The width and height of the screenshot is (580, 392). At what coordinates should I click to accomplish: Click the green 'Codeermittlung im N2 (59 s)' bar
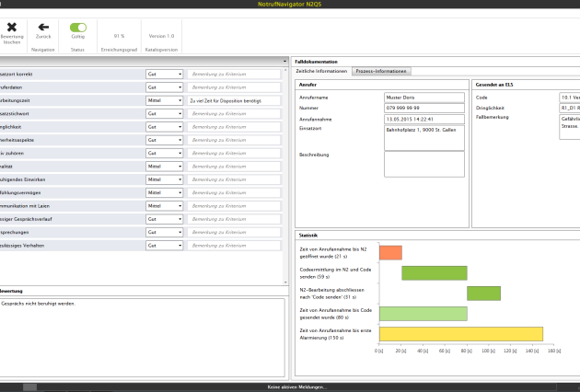435,273
